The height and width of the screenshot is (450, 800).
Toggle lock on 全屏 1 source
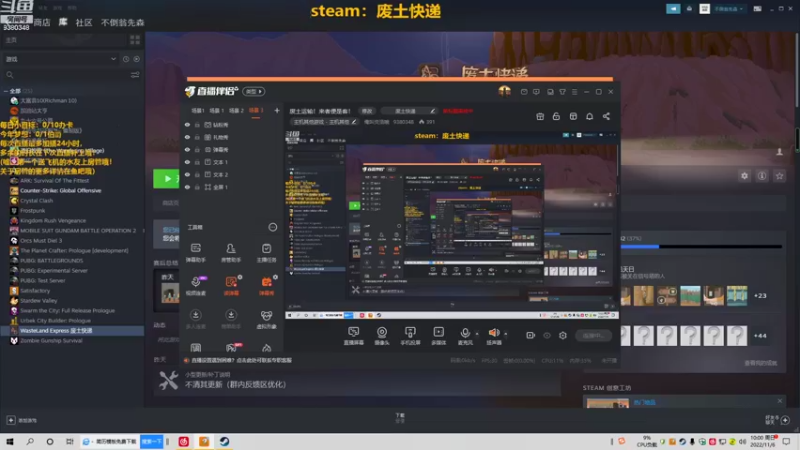click(197, 187)
